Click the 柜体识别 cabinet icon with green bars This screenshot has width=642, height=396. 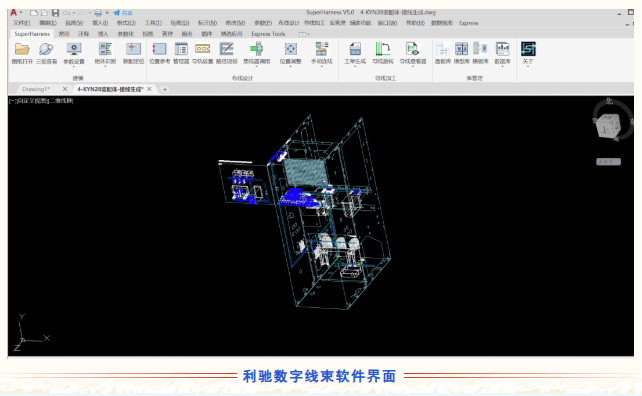click(105, 49)
